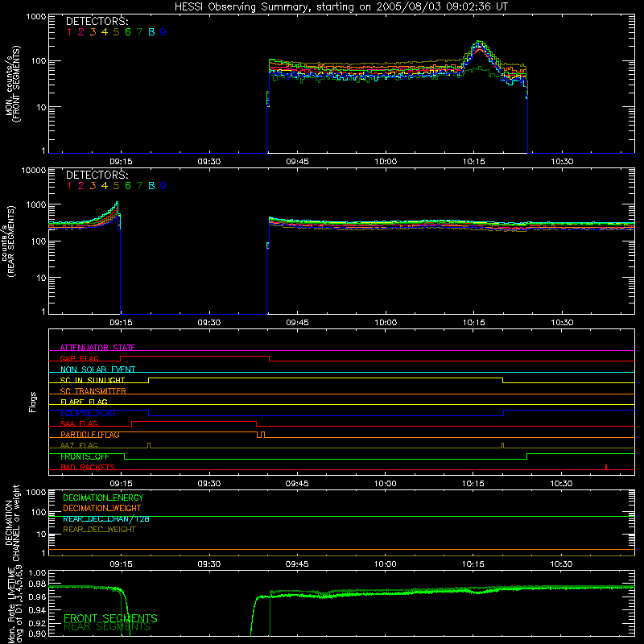This screenshot has height=644, width=644.
Task: Click the FLARE_FLAG label
Action: click(84, 402)
